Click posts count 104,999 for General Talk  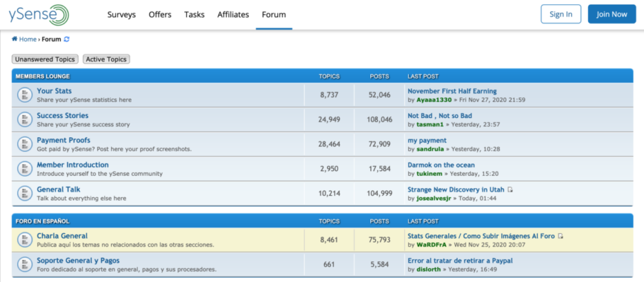pos(379,194)
